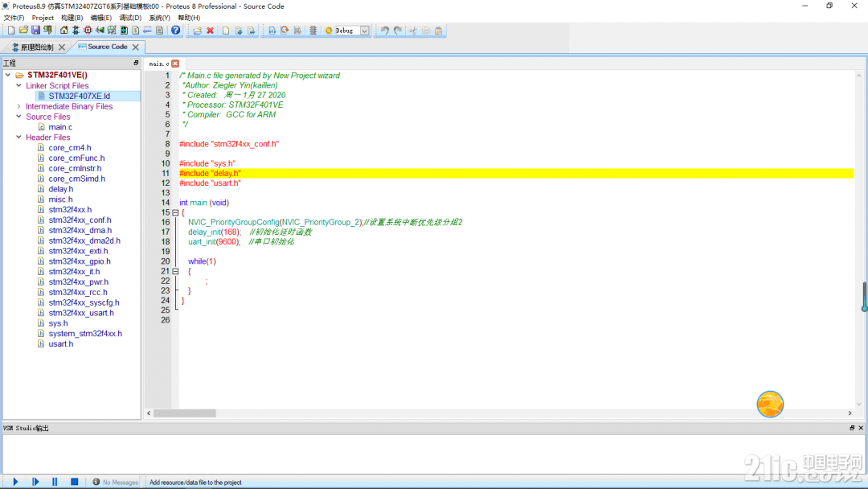The width and height of the screenshot is (868, 489).
Task: Open the Debug configuration dropdown
Action: click(365, 31)
